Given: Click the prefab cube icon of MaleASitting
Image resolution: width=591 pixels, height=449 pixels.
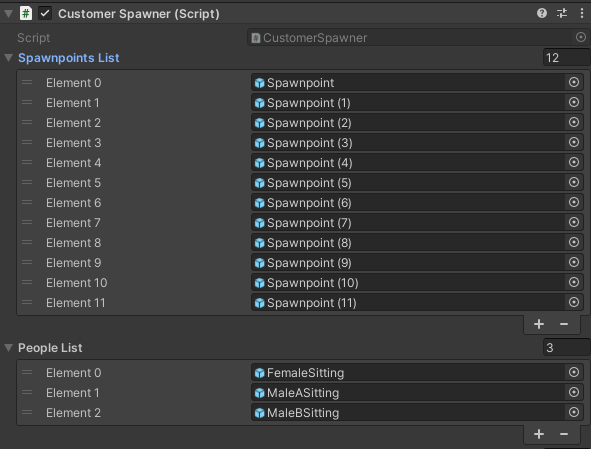Looking at the screenshot, I should point(259,393).
